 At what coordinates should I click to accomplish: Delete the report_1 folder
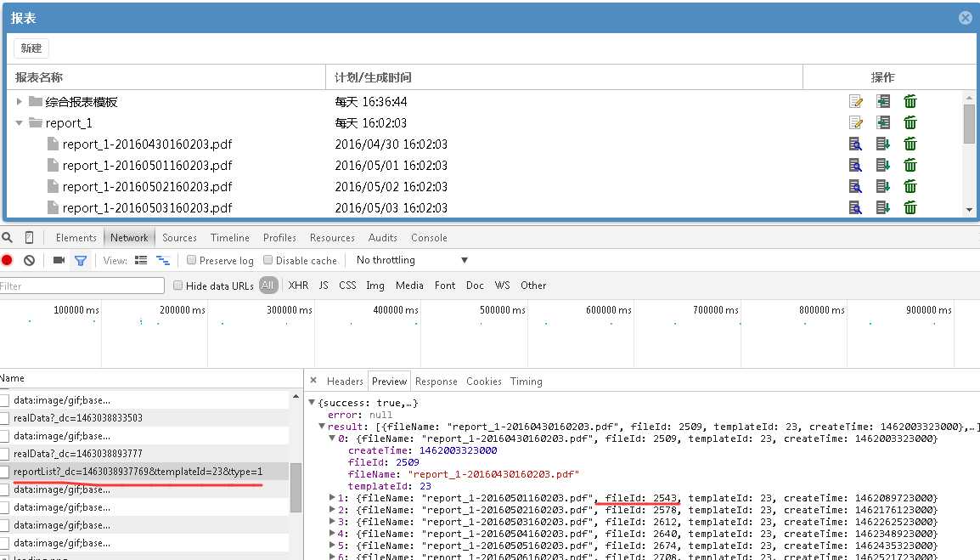click(x=910, y=122)
